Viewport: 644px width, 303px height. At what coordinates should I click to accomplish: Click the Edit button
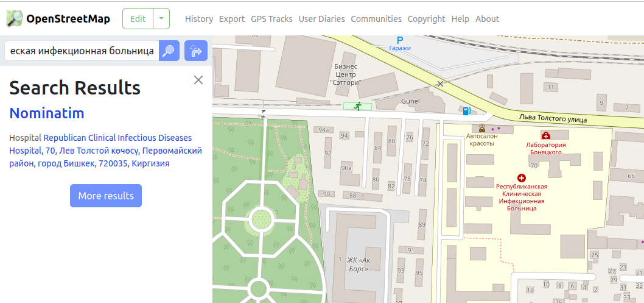[x=138, y=18]
